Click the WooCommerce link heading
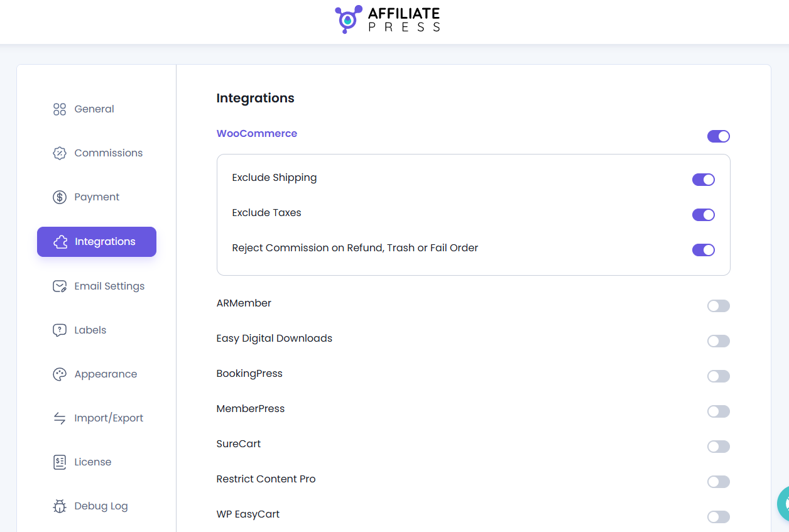This screenshot has width=789, height=532. click(x=256, y=133)
